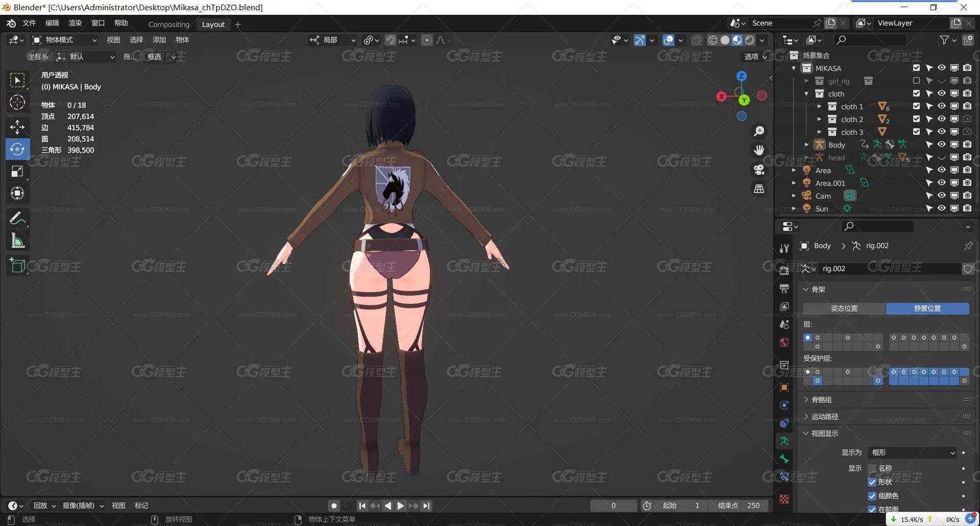Toggle viewport overlays
This screenshot has height=526, width=980.
point(668,40)
